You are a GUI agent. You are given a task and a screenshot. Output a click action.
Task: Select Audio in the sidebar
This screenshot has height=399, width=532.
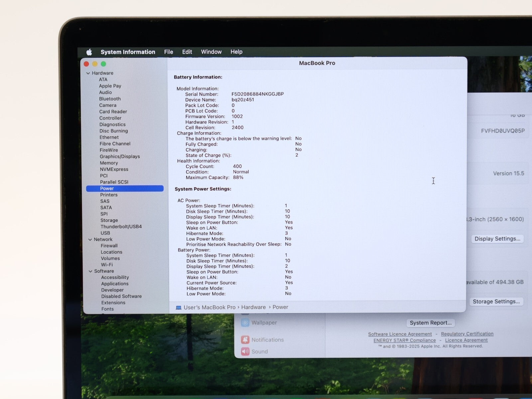[x=105, y=92]
